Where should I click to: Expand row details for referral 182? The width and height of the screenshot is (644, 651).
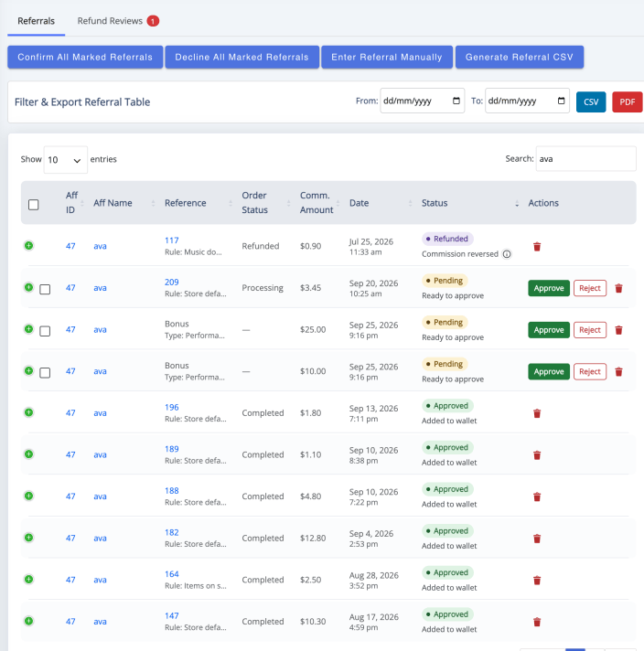(x=28, y=538)
